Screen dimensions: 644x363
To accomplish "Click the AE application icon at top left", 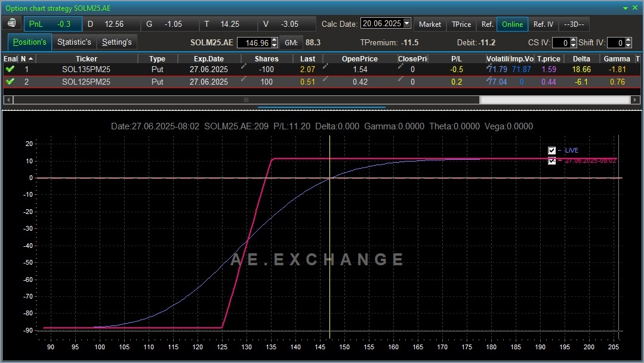I will [x=11, y=23].
